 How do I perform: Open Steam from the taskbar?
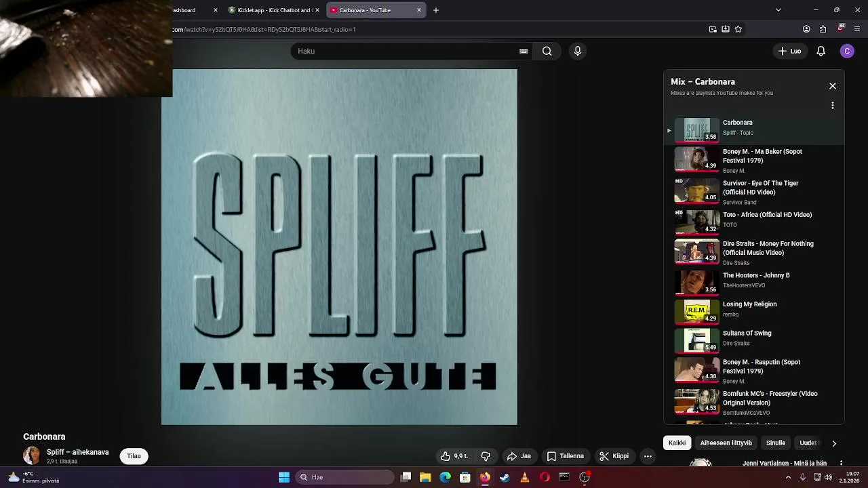tap(505, 477)
